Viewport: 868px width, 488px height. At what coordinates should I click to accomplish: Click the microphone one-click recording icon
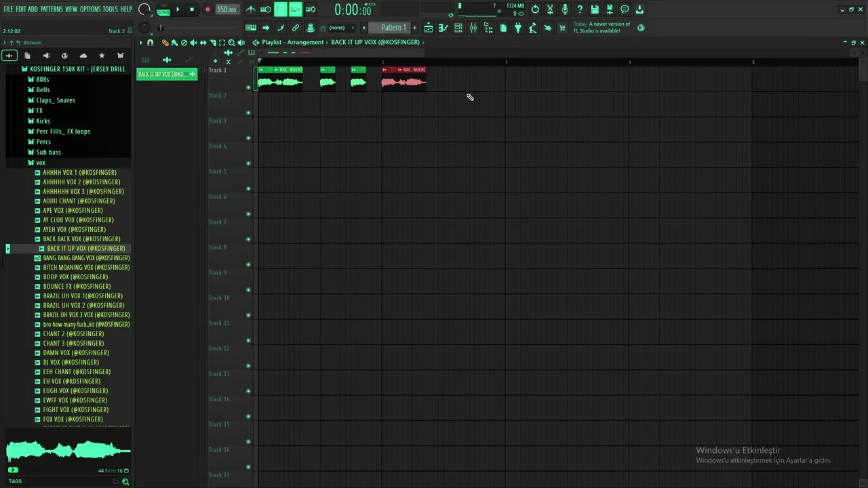point(565,9)
